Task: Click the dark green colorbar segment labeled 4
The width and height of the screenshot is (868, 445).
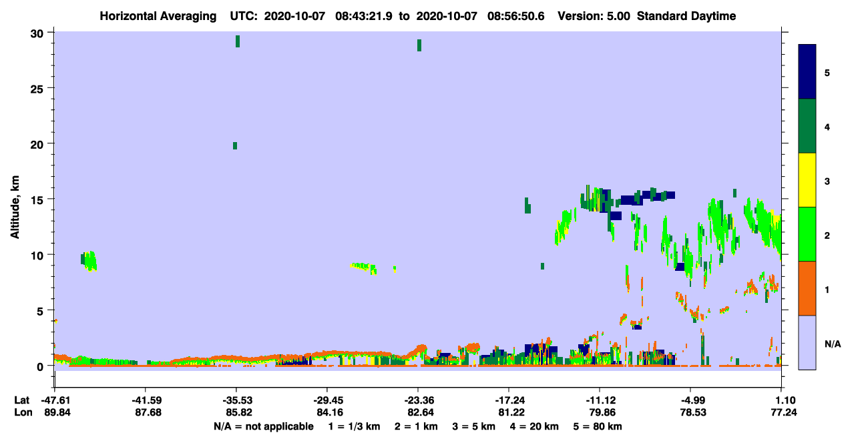Action: (x=807, y=126)
